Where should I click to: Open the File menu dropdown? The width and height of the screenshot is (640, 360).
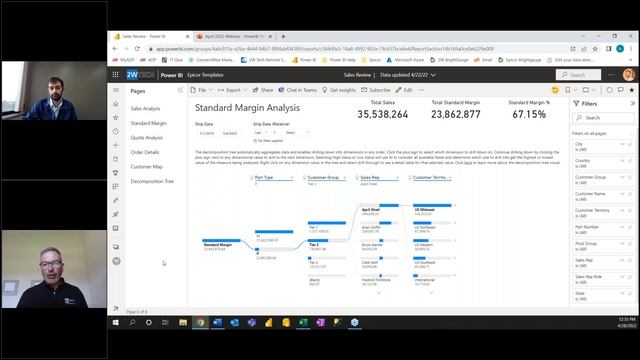[202, 90]
